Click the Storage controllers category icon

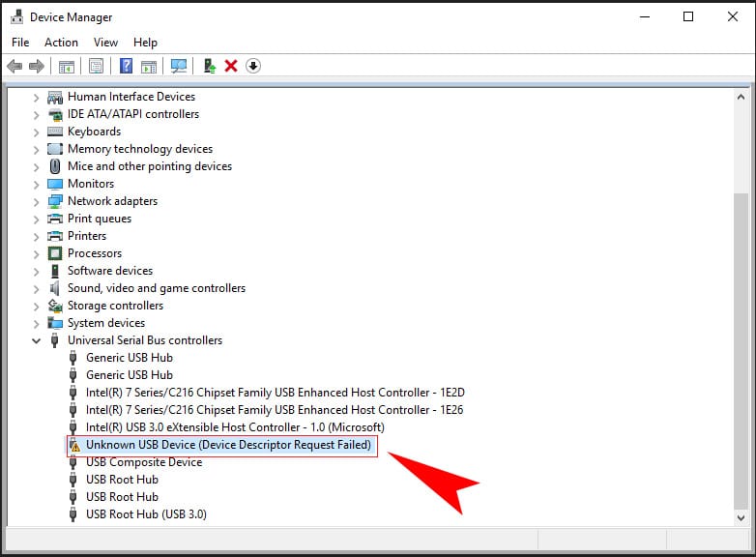click(x=55, y=306)
